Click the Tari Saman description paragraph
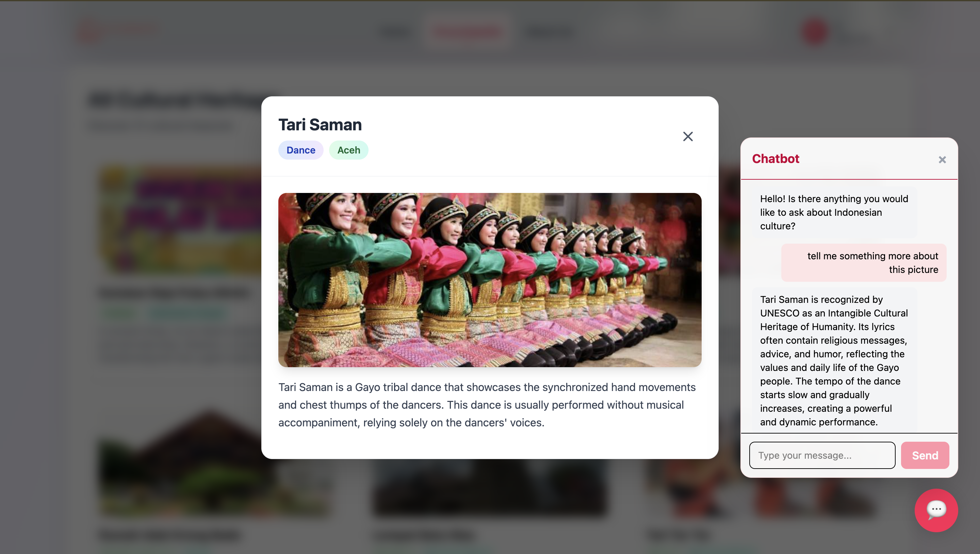980x554 pixels. point(487,405)
